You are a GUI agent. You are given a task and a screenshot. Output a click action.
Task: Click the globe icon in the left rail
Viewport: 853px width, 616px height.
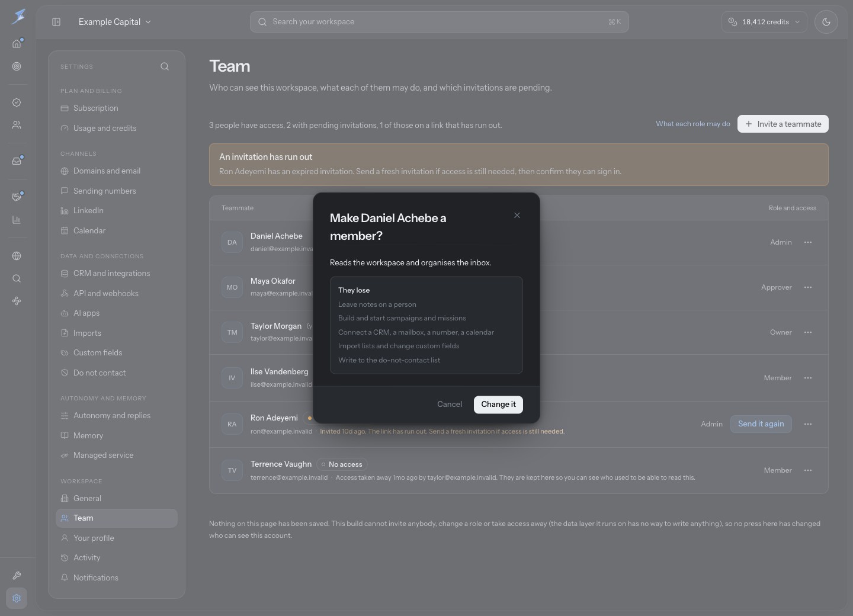(x=17, y=256)
